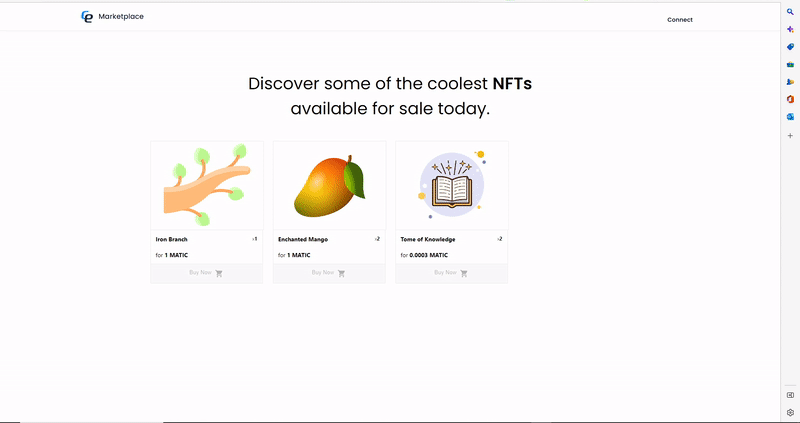Buy Now the Iron Branch NFT
800x423 pixels.
[x=207, y=273]
